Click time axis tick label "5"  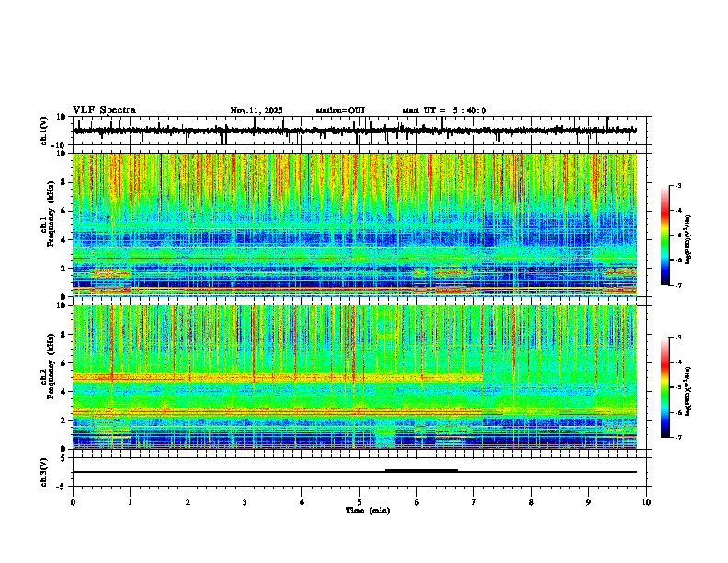click(359, 502)
